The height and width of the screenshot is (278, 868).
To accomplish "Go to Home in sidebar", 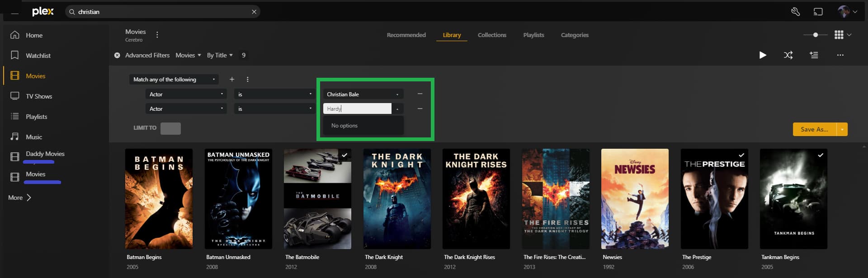I will tap(34, 35).
